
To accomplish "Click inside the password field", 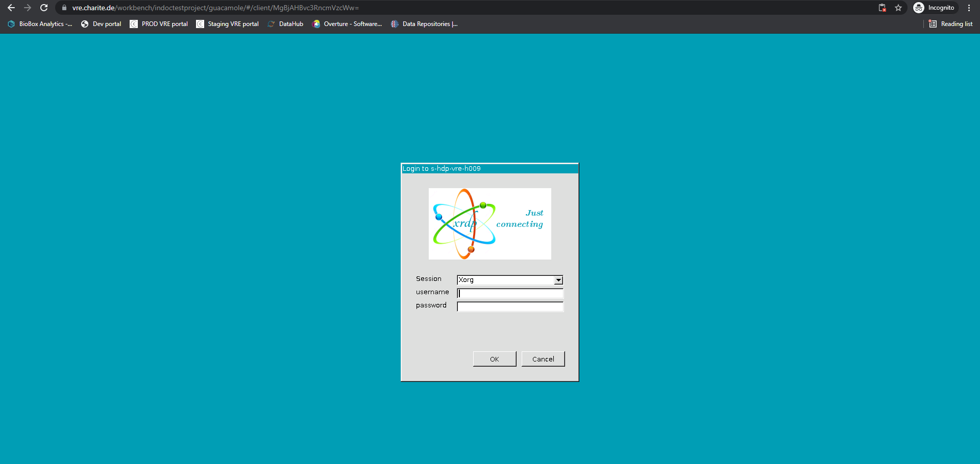I will click(510, 306).
